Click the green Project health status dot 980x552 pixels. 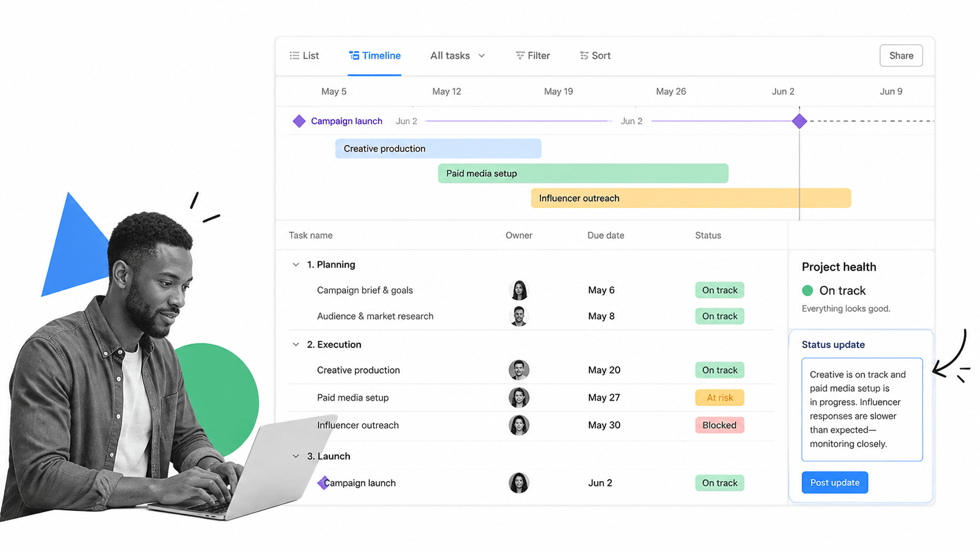[x=807, y=290]
